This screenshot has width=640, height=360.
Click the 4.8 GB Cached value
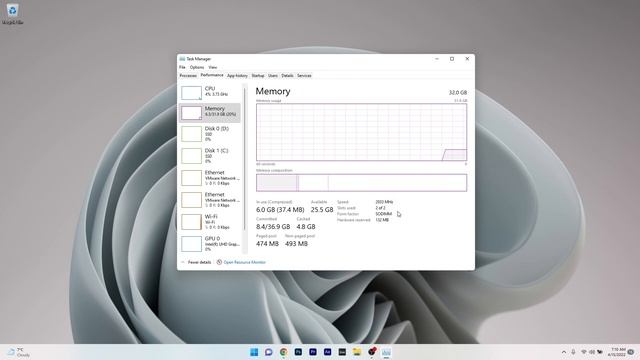(306, 227)
